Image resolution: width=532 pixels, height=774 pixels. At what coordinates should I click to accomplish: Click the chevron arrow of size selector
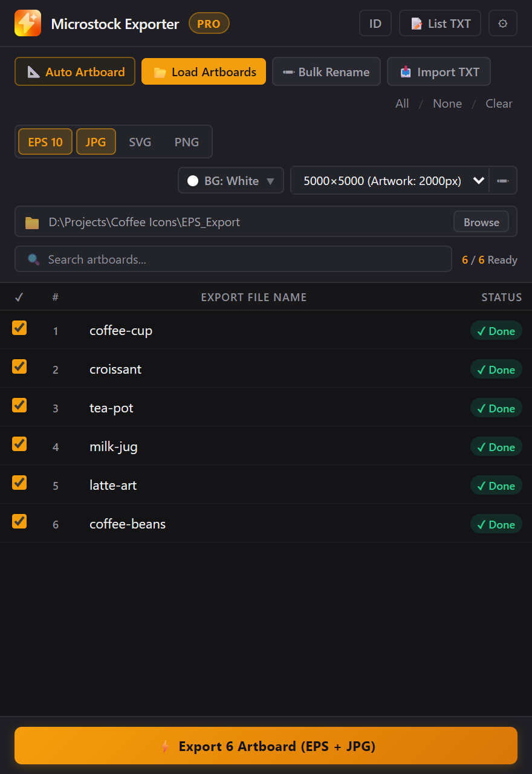[x=479, y=180]
